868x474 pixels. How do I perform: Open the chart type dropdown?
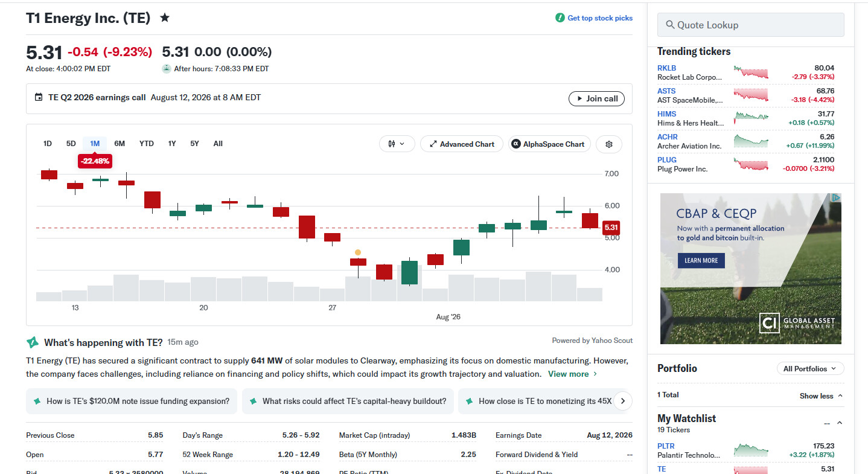(x=397, y=144)
